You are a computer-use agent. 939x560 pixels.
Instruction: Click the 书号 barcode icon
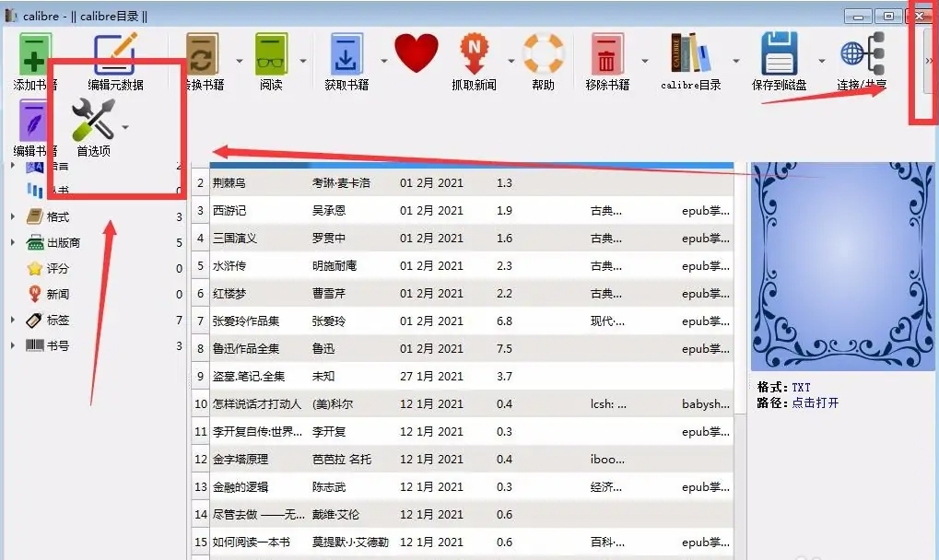click(35, 345)
